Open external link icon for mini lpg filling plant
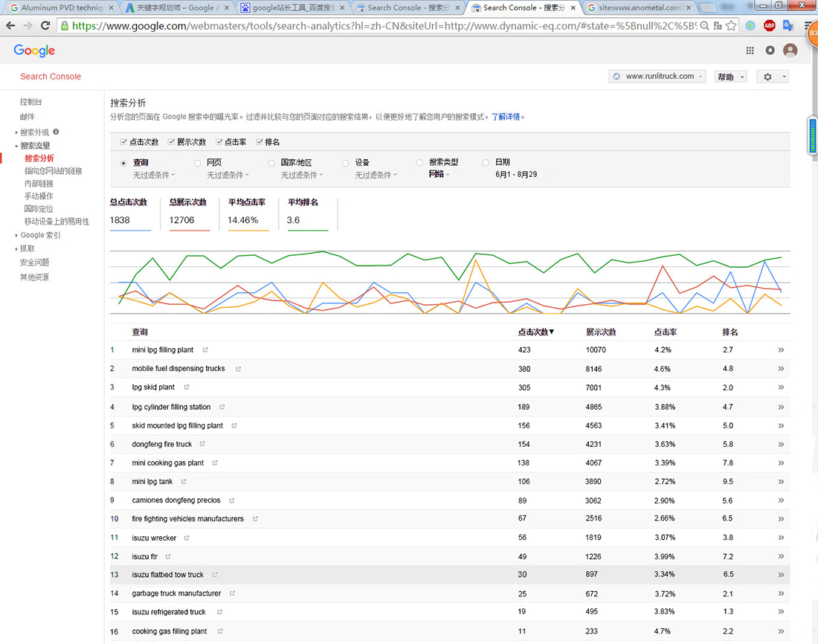The width and height of the screenshot is (818, 644). (205, 350)
